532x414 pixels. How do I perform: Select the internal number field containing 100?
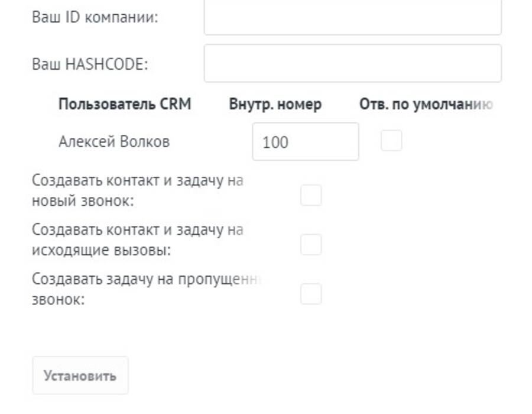click(x=306, y=141)
